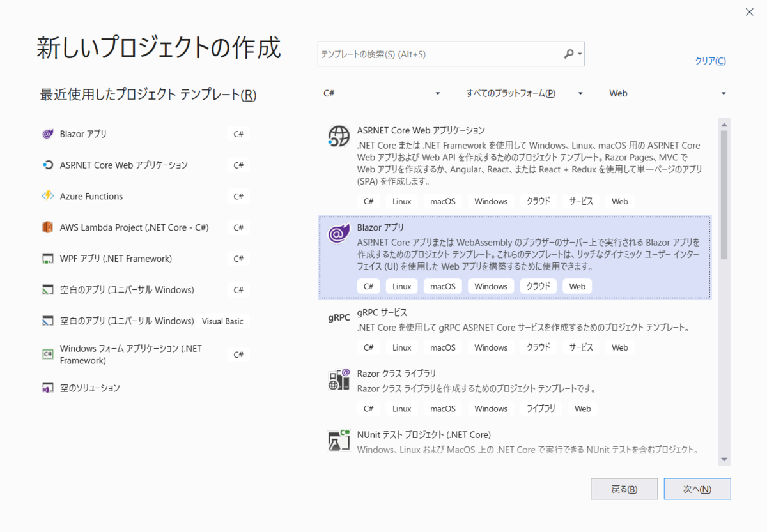Image resolution: width=767 pixels, height=532 pixels.
Task: Click the scrollbar down arrow of template list
Action: pos(724,459)
